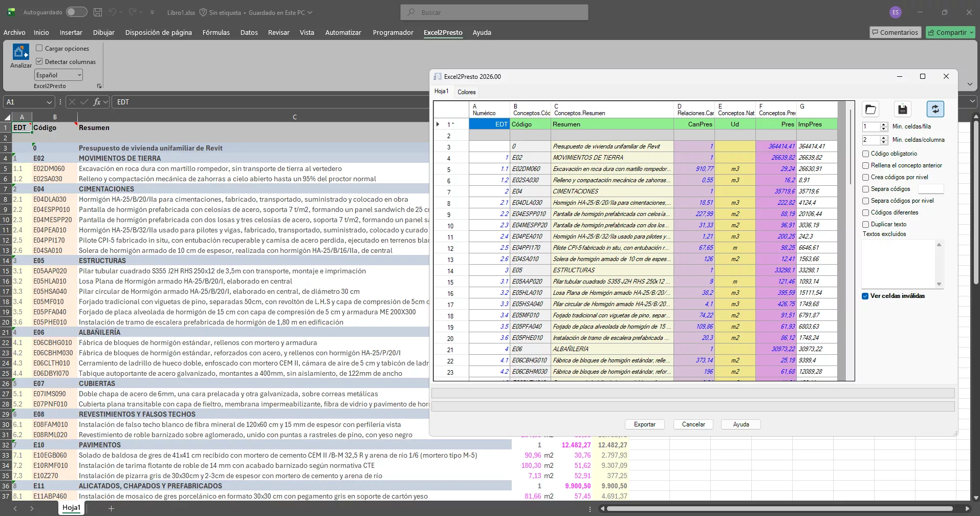The height and width of the screenshot is (516, 980).
Task: Switch to the Inicio ribbon tab
Action: [x=41, y=32]
